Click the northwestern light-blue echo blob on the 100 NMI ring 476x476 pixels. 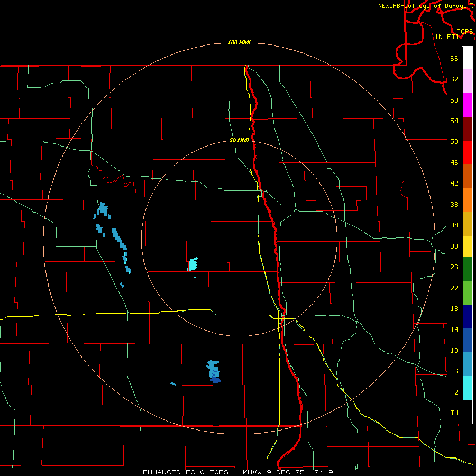[x=103, y=210]
